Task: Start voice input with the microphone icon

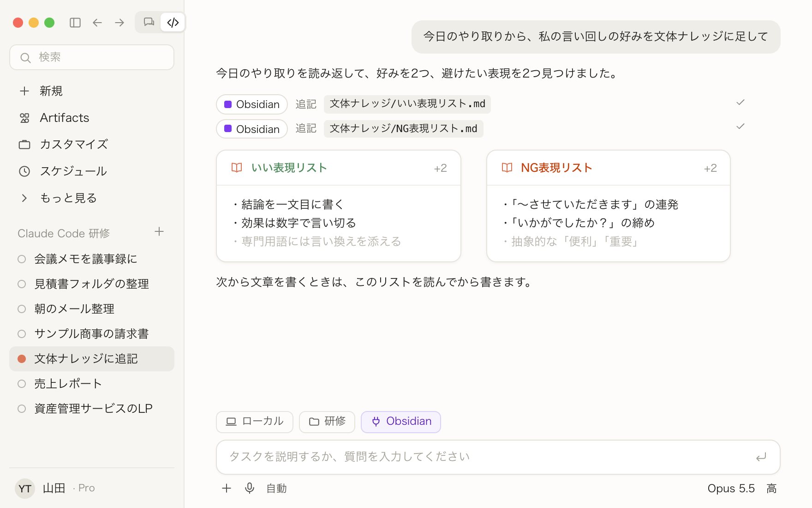Action: tap(250, 488)
